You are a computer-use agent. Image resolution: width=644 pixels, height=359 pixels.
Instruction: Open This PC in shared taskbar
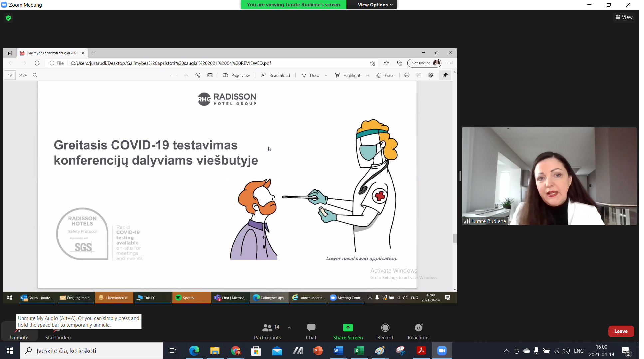pos(153,298)
